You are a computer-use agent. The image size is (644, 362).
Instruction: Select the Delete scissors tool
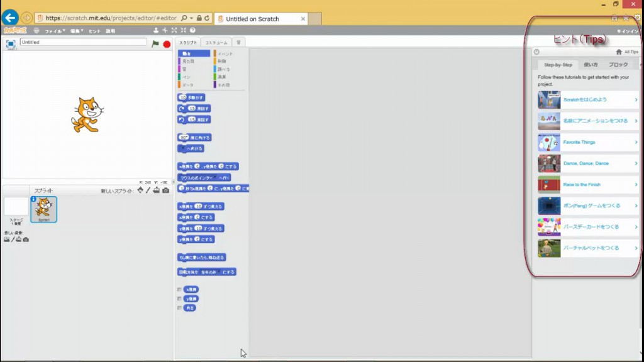tap(165, 30)
